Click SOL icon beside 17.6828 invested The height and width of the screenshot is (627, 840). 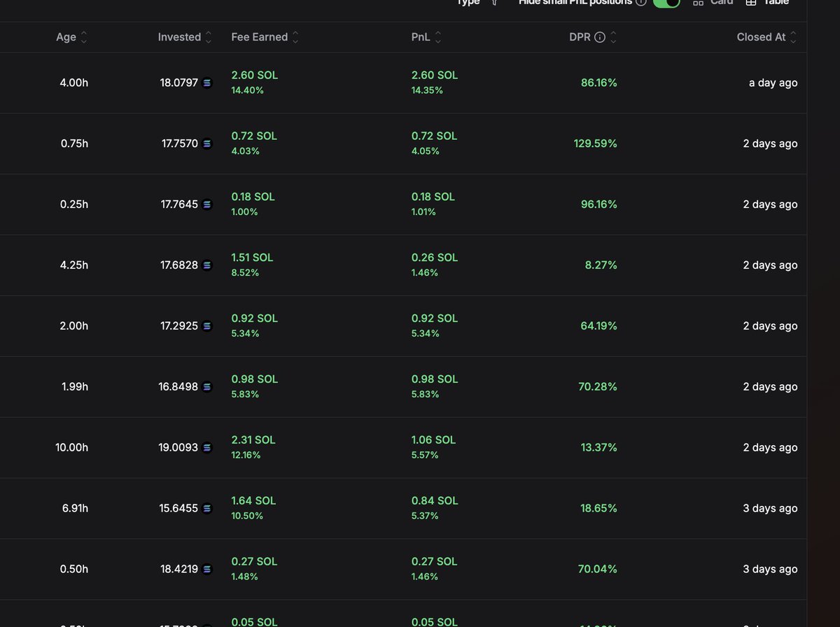206,266
